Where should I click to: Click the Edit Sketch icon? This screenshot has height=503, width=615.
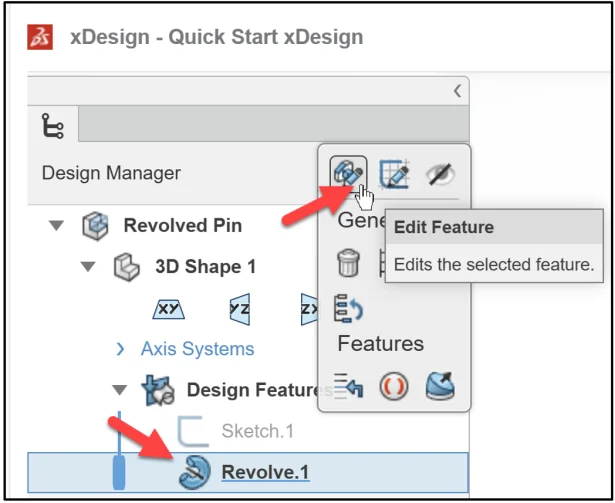(x=395, y=174)
